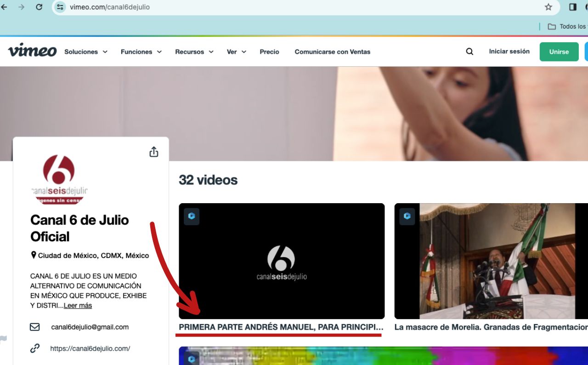The image size is (588, 365).
Task: Open Comunicarse con Ventas
Action: 333,52
